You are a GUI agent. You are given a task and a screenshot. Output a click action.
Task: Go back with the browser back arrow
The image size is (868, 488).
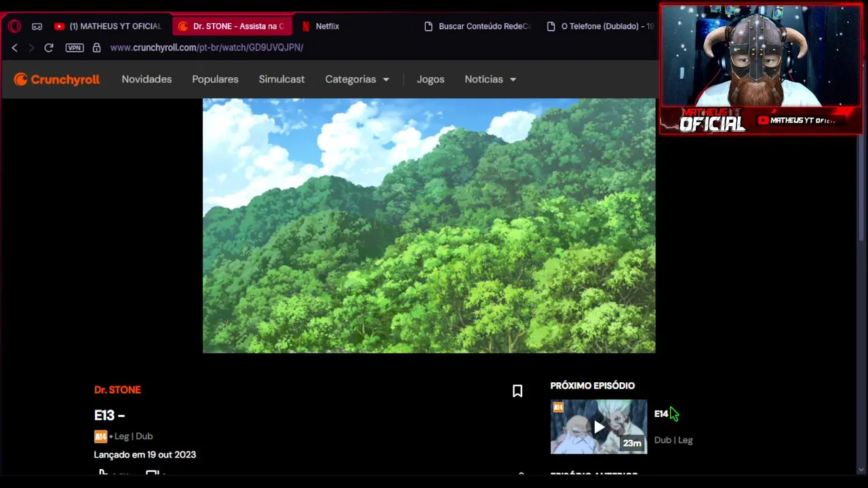point(14,47)
